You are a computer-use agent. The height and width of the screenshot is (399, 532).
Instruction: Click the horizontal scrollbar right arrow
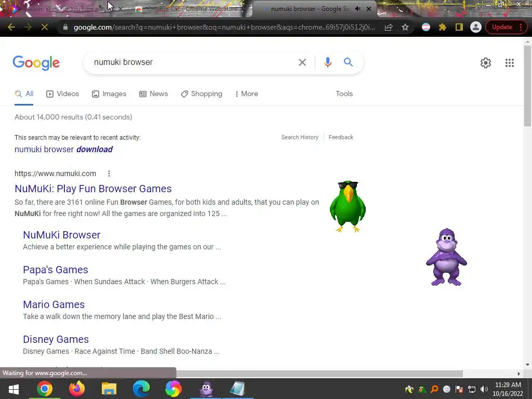519,374
